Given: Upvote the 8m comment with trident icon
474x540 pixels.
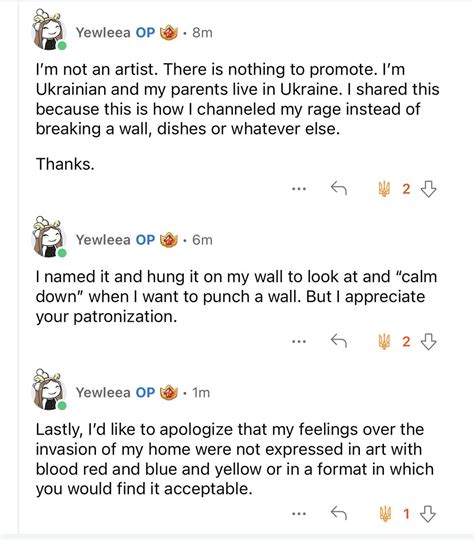Looking at the screenshot, I should tap(384, 189).
